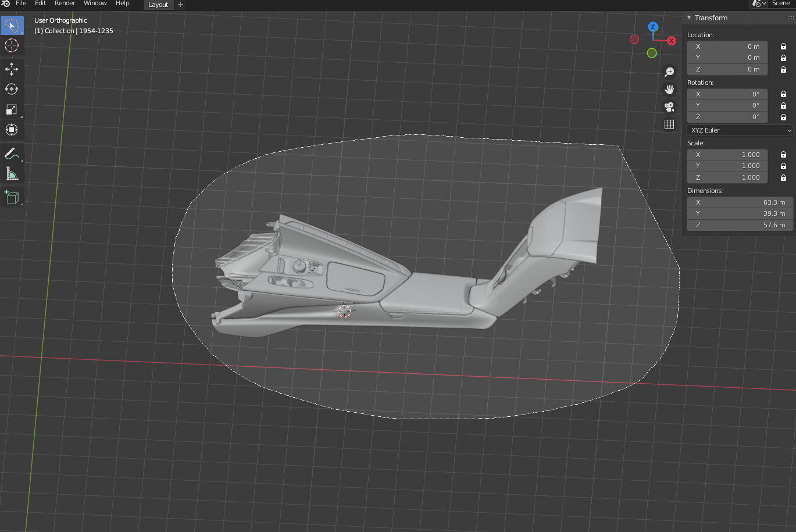
Task: Add a new workspace with the plus button
Action: click(x=180, y=5)
